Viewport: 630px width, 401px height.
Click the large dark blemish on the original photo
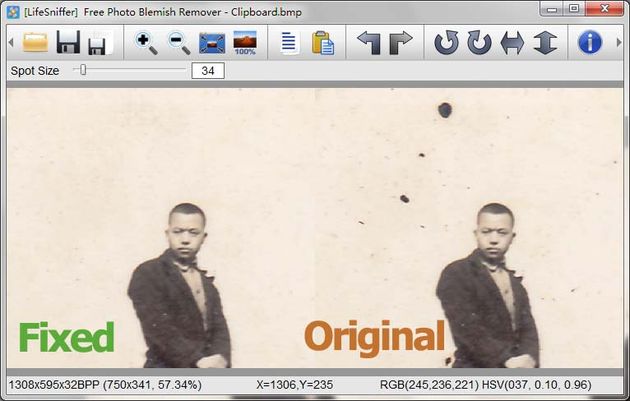[445, 110]
